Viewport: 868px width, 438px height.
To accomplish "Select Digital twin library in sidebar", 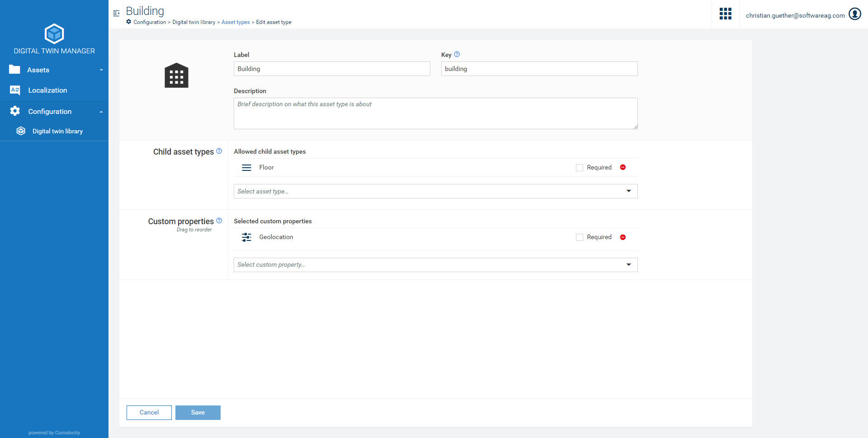I will [57, 132].
